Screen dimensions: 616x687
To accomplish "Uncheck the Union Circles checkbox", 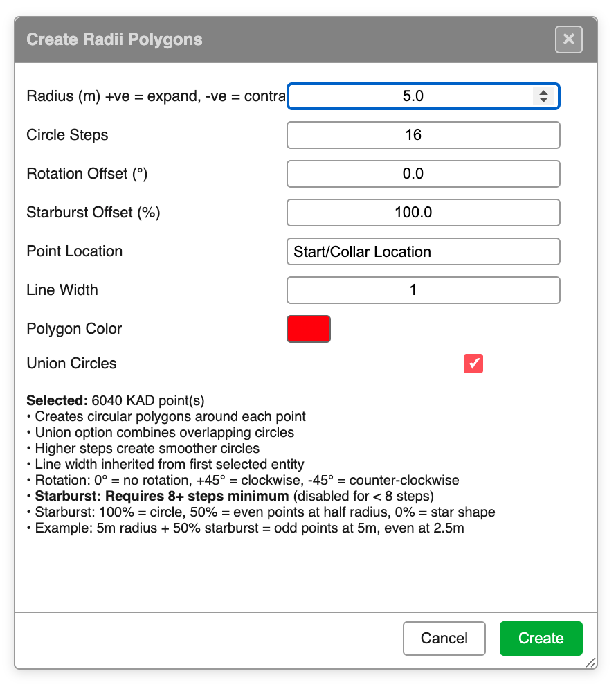I will (473, 363).
